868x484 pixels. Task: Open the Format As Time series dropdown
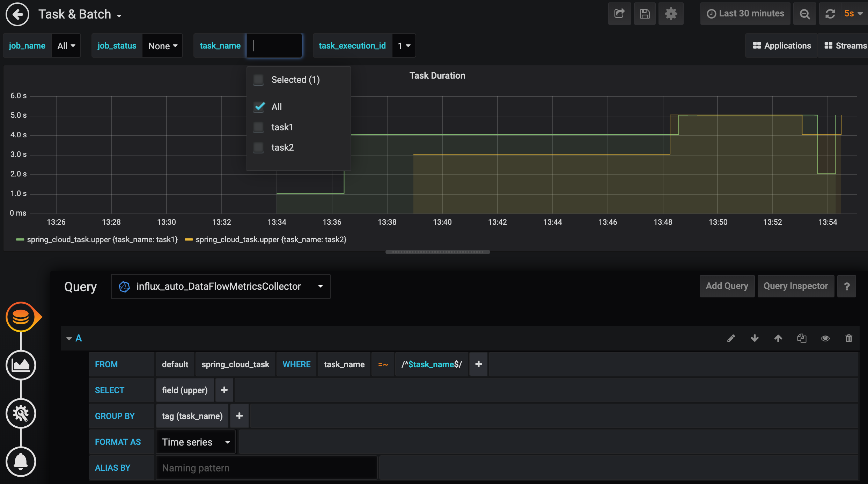click(x=196, y=442)
